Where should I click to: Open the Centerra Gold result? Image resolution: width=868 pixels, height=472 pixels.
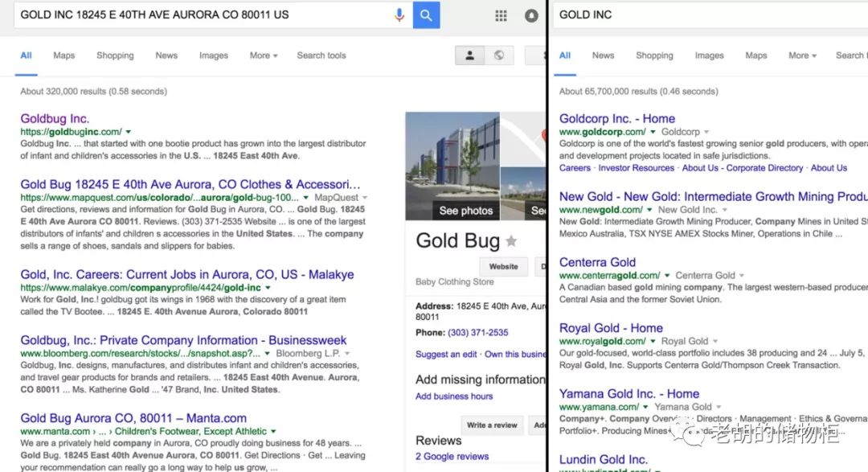tap(597, 263)
